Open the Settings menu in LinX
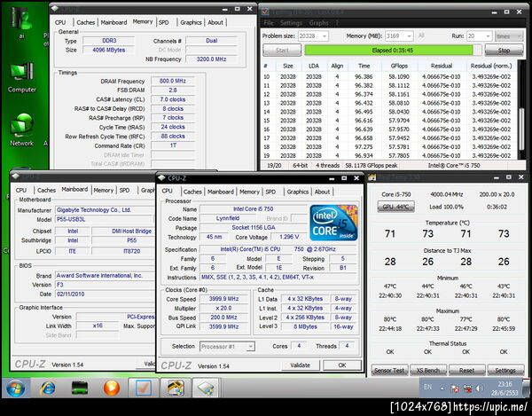The width and height of the screenshot is (532, 416). point(291,23)
